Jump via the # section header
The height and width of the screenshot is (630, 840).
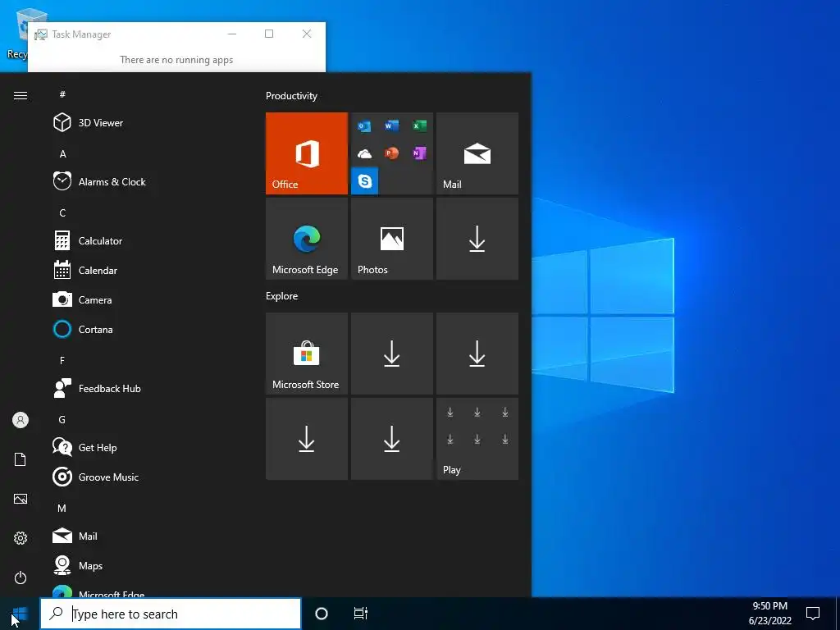pyautogui.click(x=62, y=94)
